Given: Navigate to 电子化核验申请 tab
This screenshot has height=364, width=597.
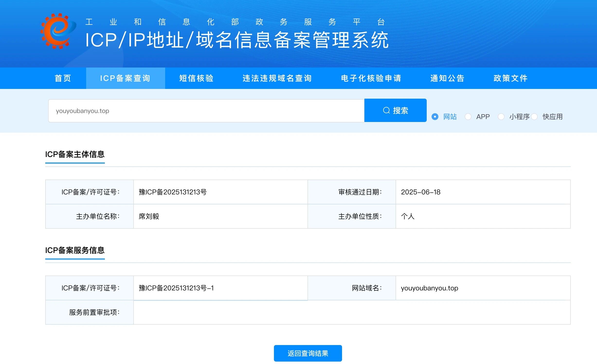Looking at the screenshot, I should point(371,78).
